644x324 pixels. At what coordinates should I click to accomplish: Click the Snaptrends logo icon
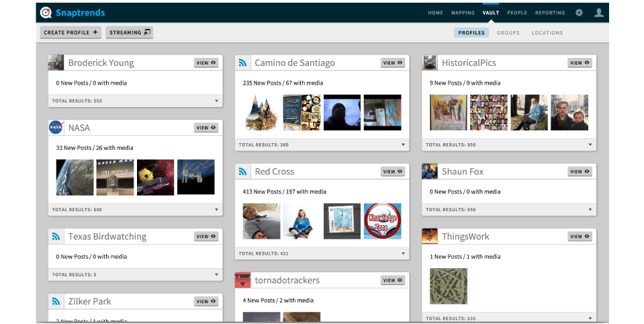46,13
